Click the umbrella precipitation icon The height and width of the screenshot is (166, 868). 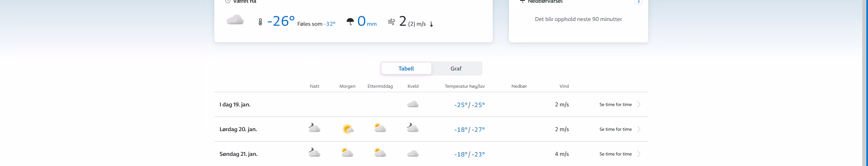(x=350, y=22)
